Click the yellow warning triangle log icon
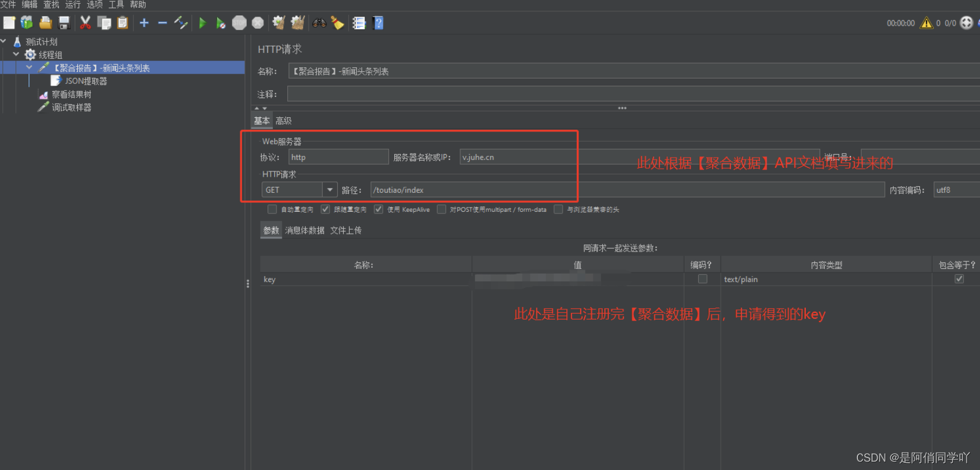 [x=926, y=23]
